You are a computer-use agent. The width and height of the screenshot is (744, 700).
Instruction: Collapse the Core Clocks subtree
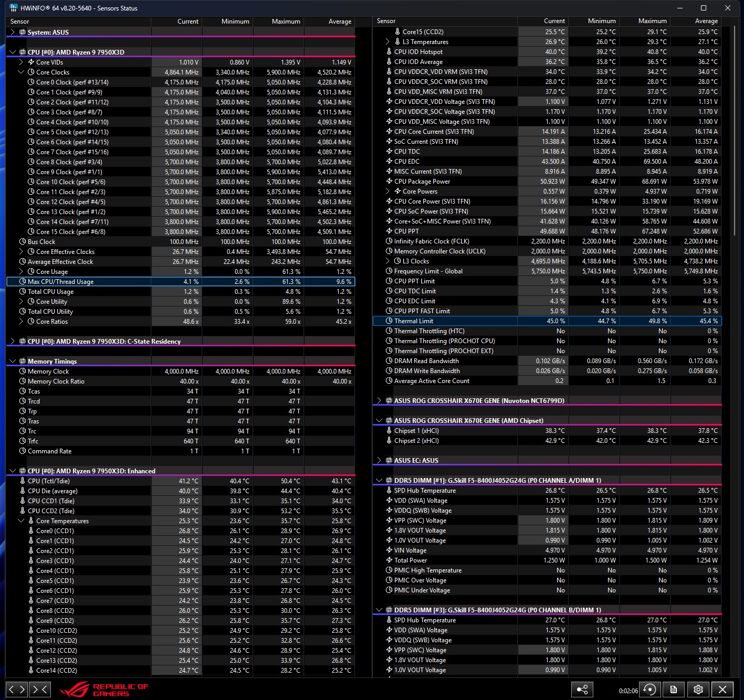(21, 72)
